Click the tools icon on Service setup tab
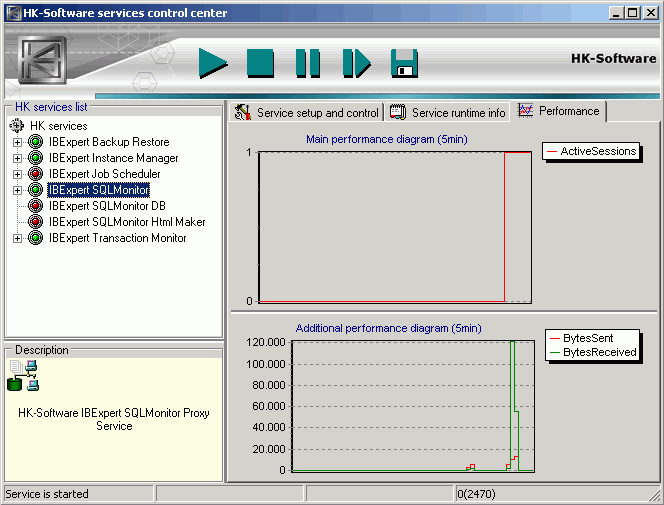 [x=243, y=112]
